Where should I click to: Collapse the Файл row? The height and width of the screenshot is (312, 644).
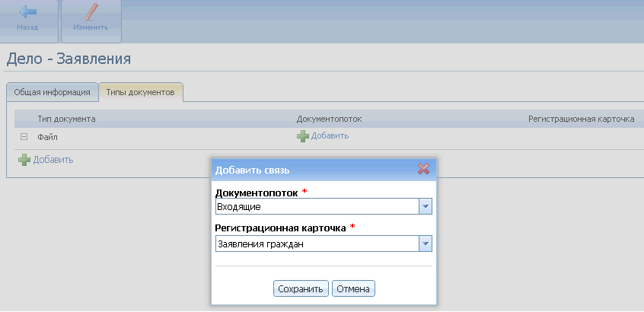24,137
